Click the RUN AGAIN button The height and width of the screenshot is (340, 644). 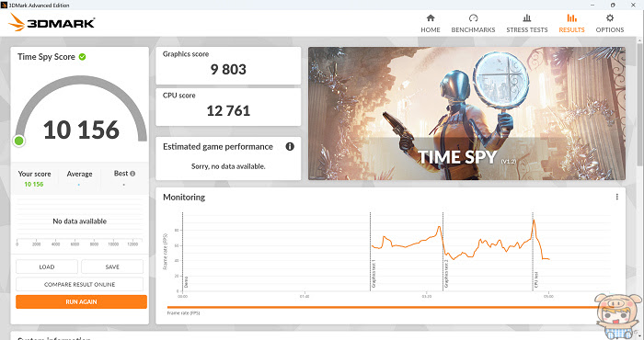81,301
